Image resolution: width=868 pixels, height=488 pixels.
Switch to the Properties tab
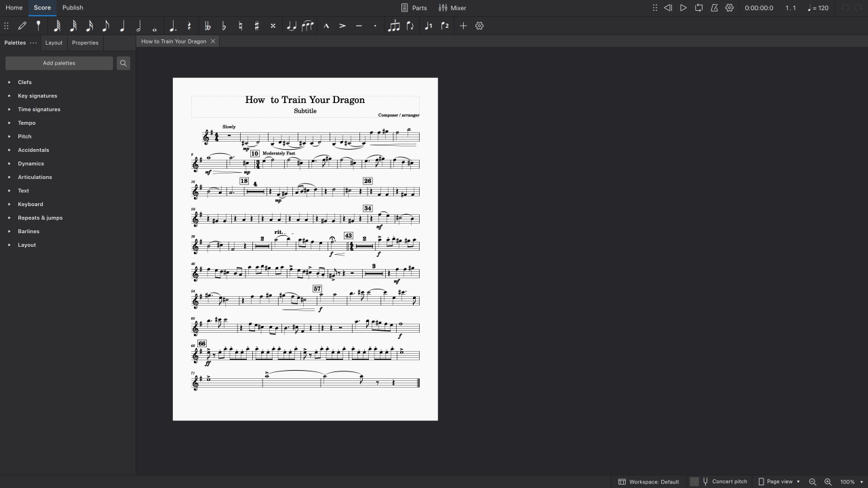click(x=85, y=43)
